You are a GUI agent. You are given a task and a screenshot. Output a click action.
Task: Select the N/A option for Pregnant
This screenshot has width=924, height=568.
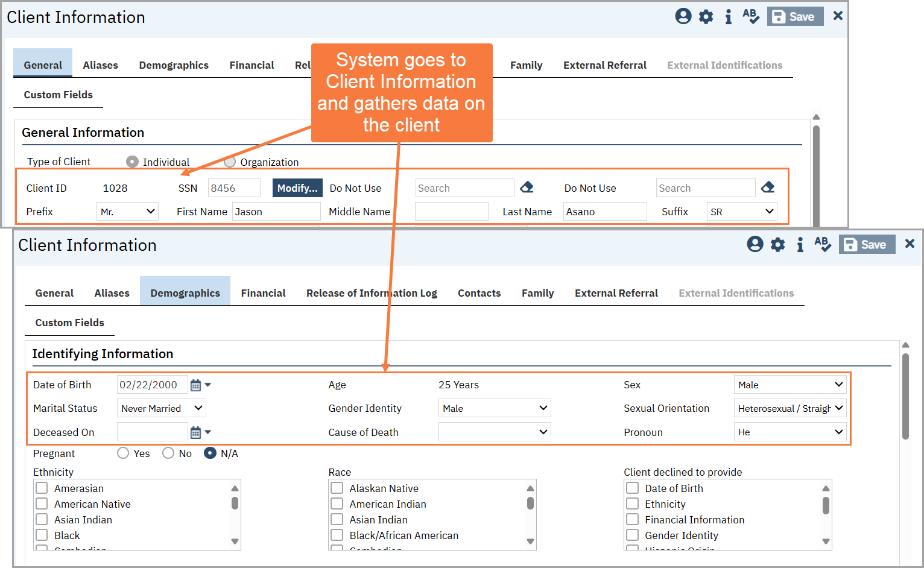[210, 453]
